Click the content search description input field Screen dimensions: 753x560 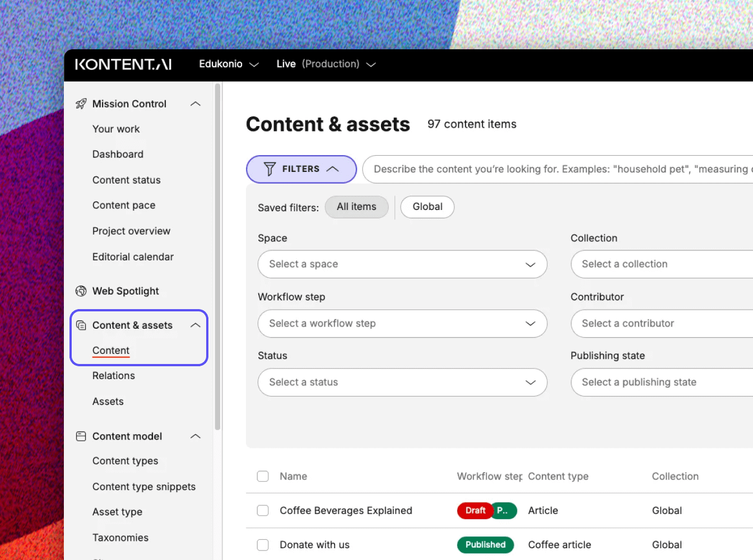pos(560,169)
